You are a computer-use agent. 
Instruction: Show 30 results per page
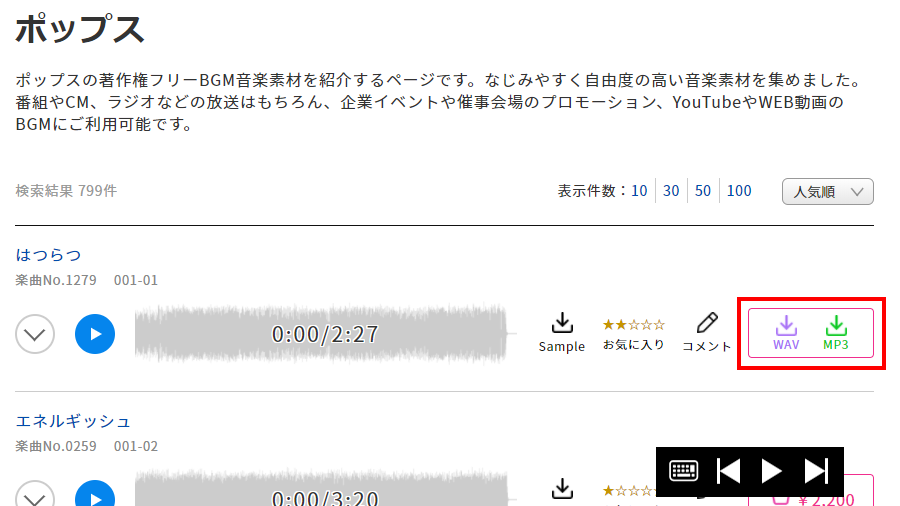coord(671,191)
